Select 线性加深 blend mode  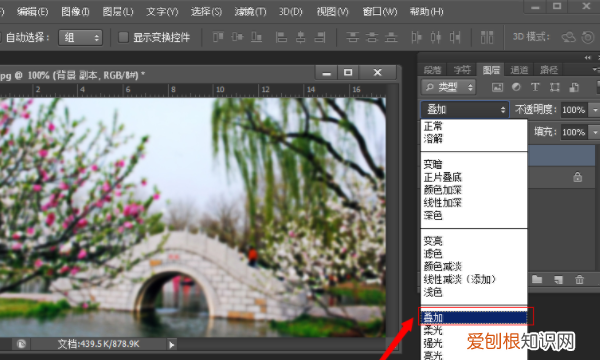click(x=474, y=202)
